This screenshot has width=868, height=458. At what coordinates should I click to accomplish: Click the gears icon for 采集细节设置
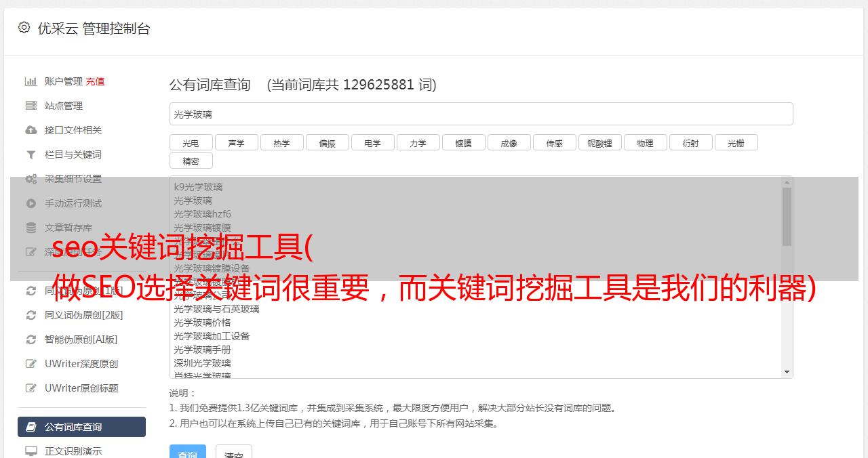31,179
